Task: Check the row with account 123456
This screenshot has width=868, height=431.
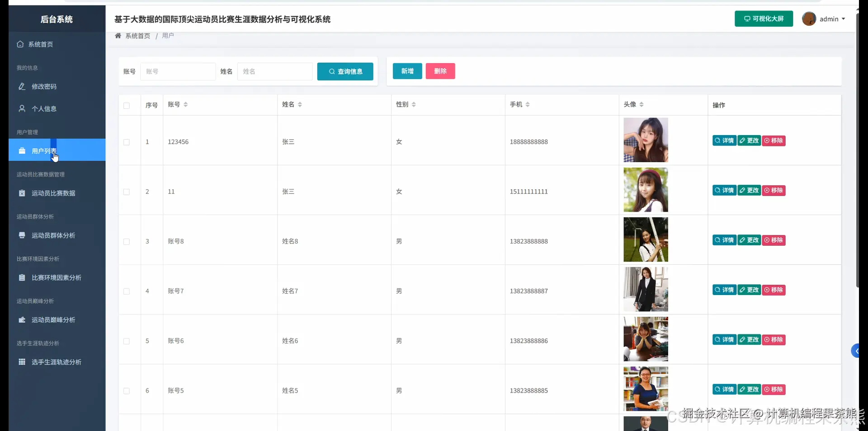Action: click(x=127, y=142)
